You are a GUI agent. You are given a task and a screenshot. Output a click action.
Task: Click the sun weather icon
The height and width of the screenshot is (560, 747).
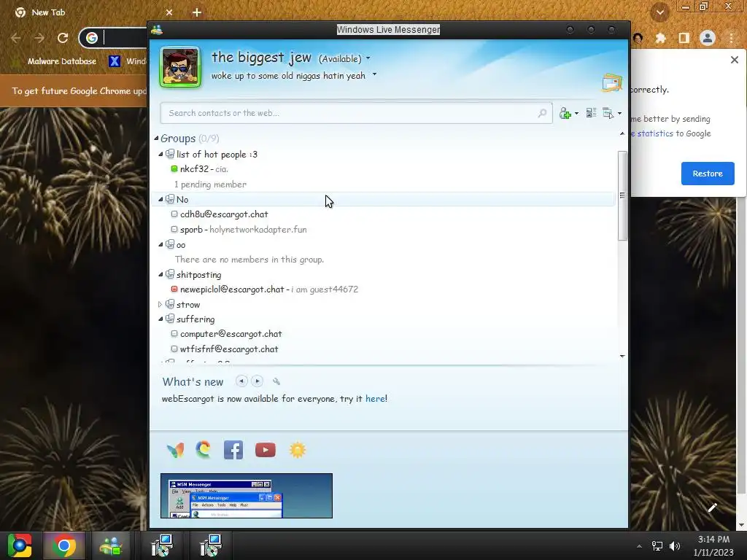point(298,450)
